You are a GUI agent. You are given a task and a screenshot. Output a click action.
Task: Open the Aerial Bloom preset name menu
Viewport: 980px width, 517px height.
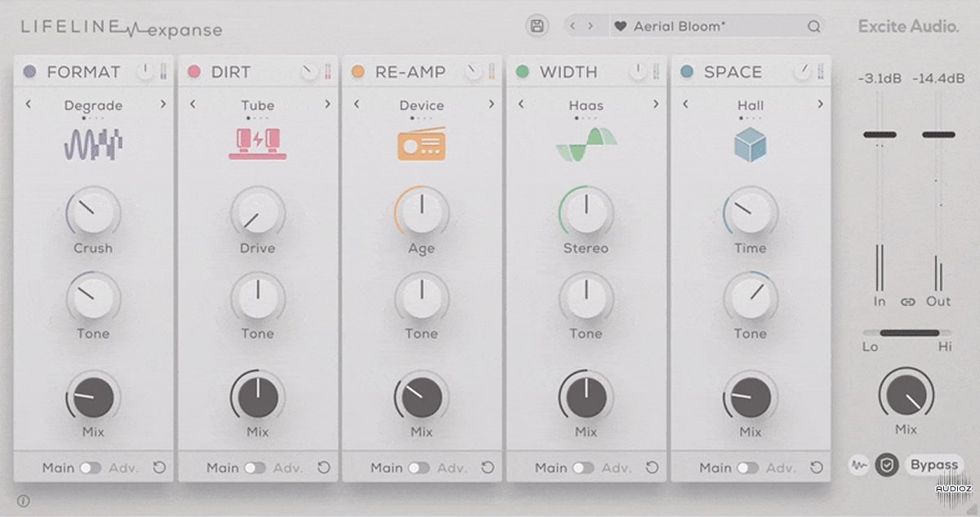[678, 26]
